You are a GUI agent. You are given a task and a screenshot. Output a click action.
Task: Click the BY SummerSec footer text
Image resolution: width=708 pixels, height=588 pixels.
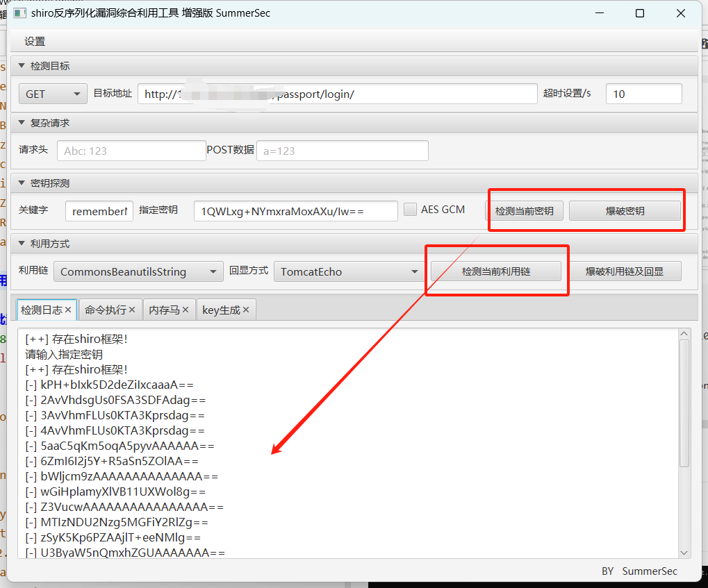click(639, 571)
